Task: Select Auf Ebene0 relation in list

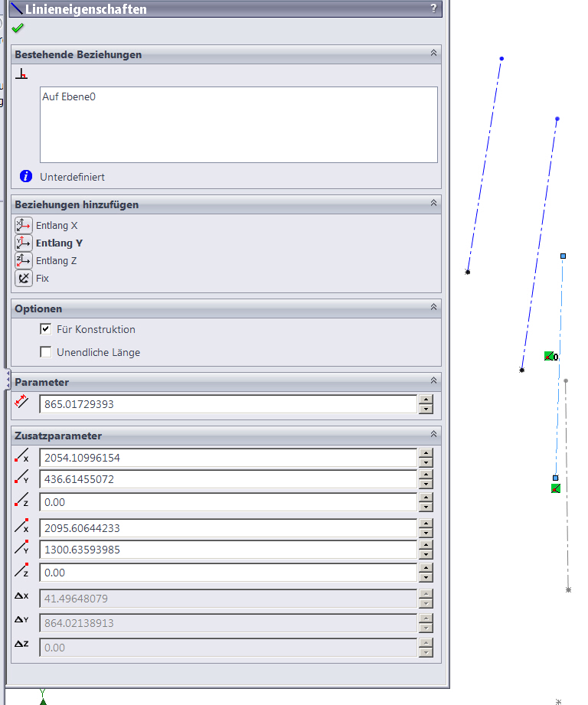Action: (x=69, y=96)
